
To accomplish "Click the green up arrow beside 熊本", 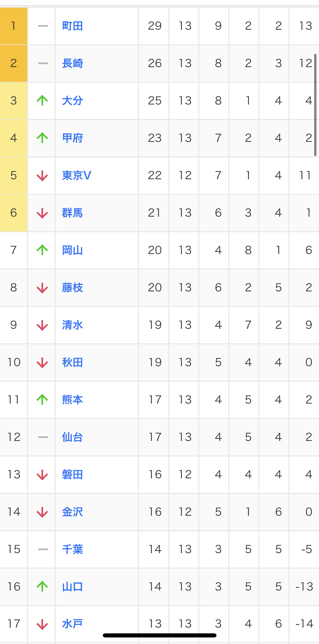I will coord(42,399).
